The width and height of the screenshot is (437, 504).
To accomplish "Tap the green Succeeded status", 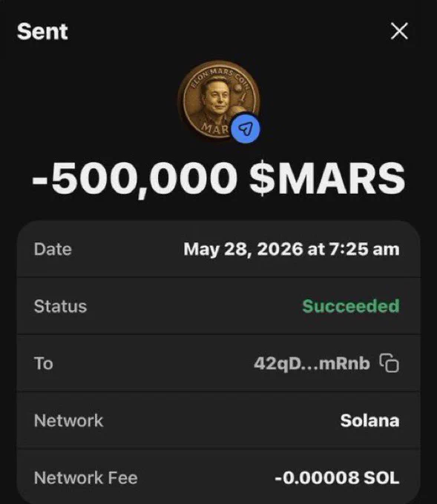I will 351,306.
